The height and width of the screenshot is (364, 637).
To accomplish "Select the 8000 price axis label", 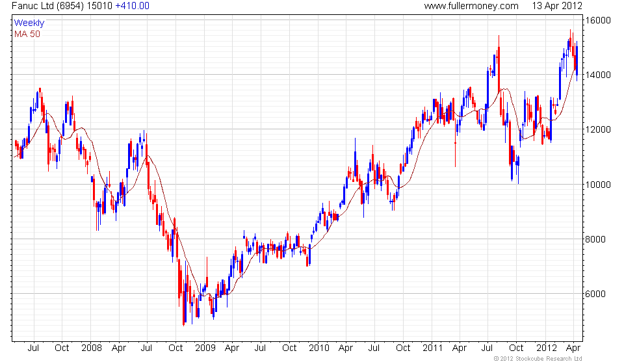I will [x=597, y=239].
